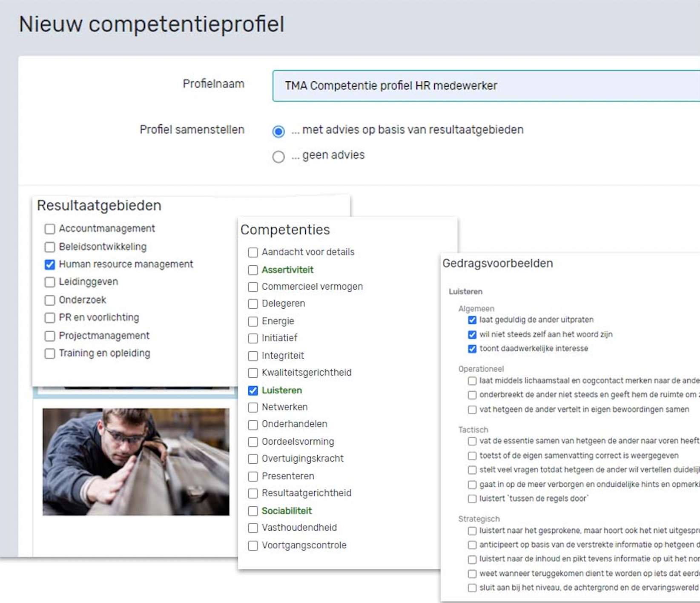Enable Voortgangscontrole competentie
Screen dimensions: 700x603
252,546
